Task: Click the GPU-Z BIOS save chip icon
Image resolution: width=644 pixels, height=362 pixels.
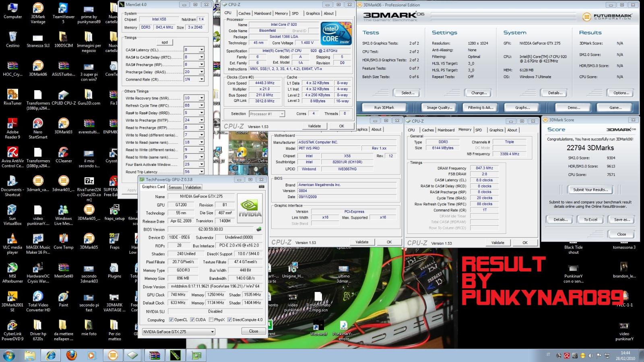Action: [x=259, y=229]
